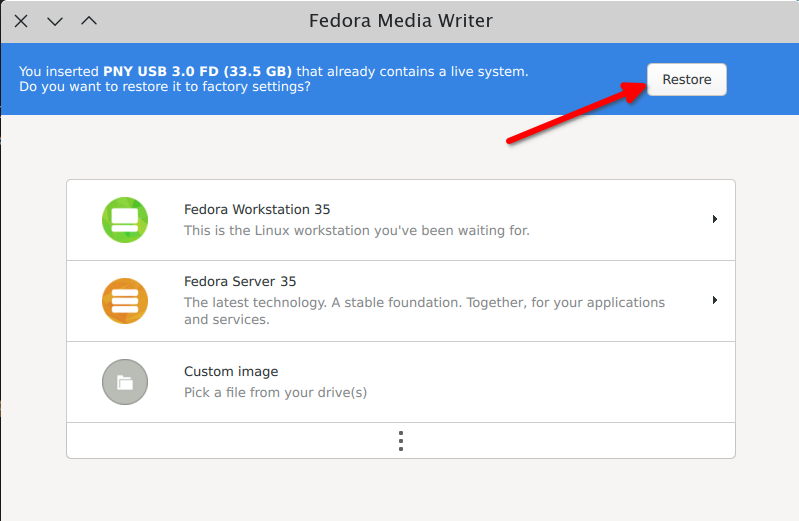Screen dimensions: 799x521
Task: Open Fedora Server 35 title text
Action: point(240,281)
